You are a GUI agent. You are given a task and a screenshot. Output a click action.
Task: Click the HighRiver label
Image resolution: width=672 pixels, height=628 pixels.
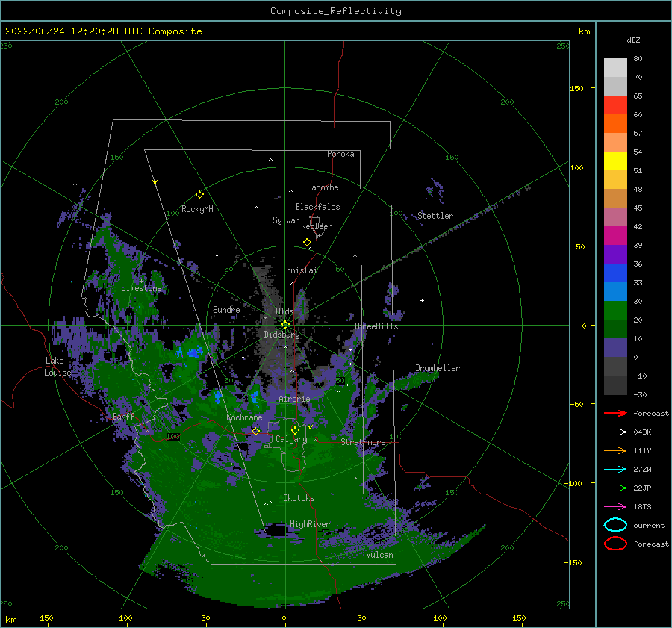[310, 524]
